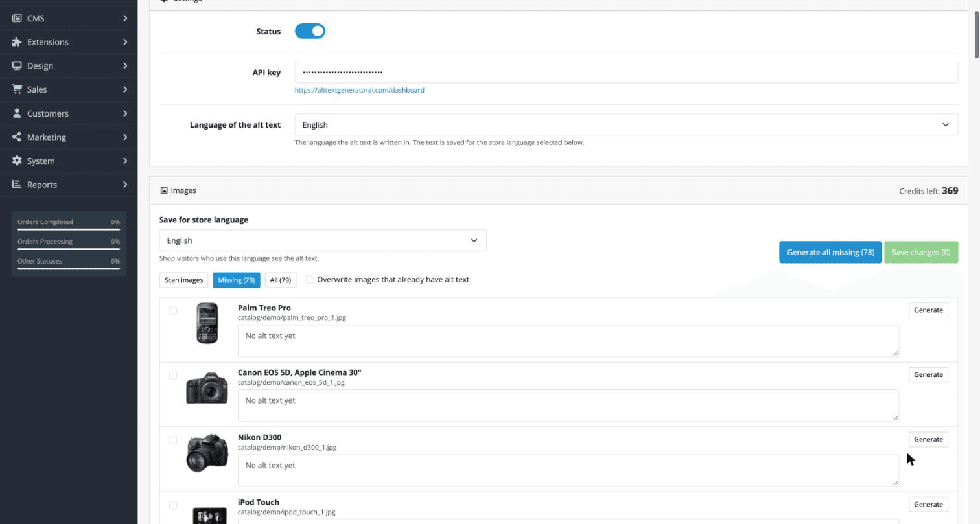Screen dimensions: 980x524
Task: Click the Nikon D300 camera thumbnail
Action: 207,453
